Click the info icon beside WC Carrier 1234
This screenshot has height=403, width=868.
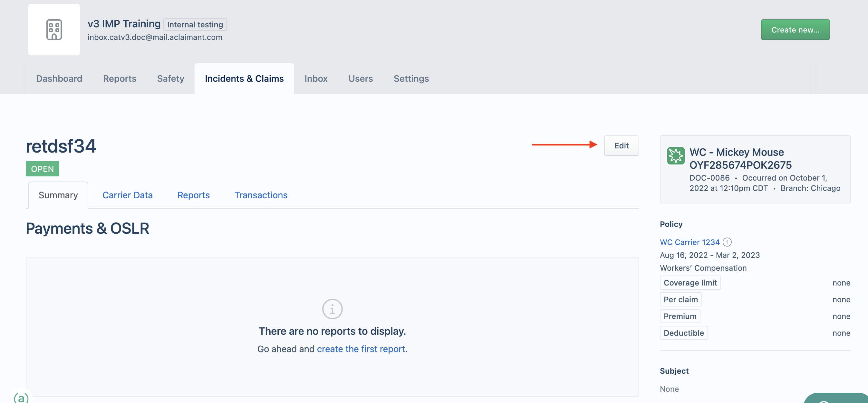coord(727,242)
